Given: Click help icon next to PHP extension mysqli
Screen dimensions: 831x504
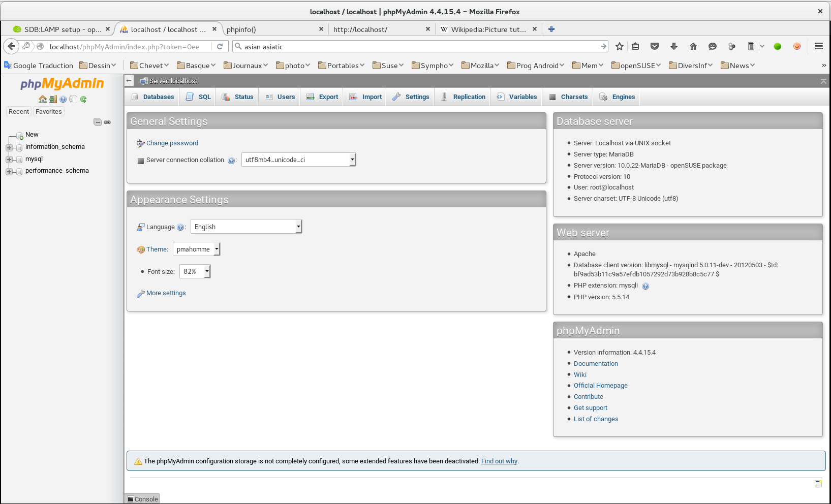Looking at the screenshot, I should tap(645, 286).
